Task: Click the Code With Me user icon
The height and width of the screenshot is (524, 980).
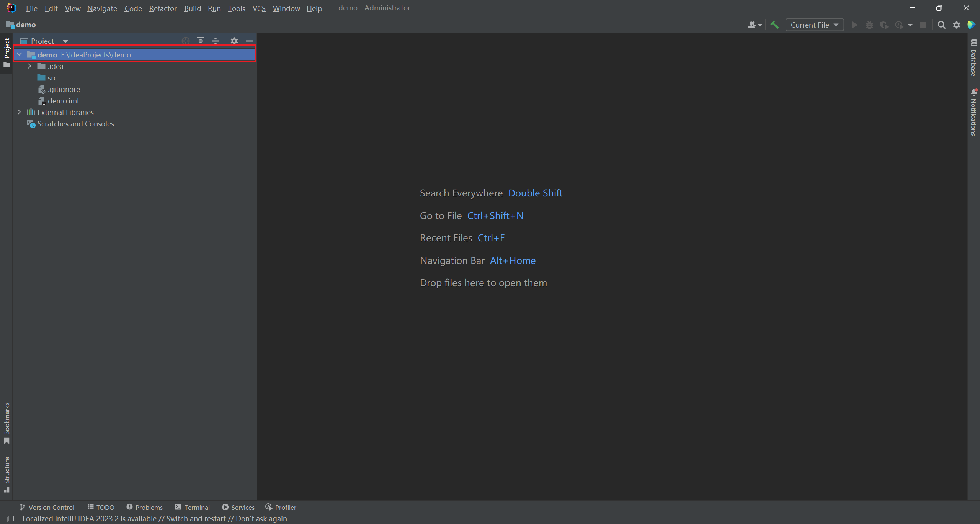Action: (x=754, y=25)
